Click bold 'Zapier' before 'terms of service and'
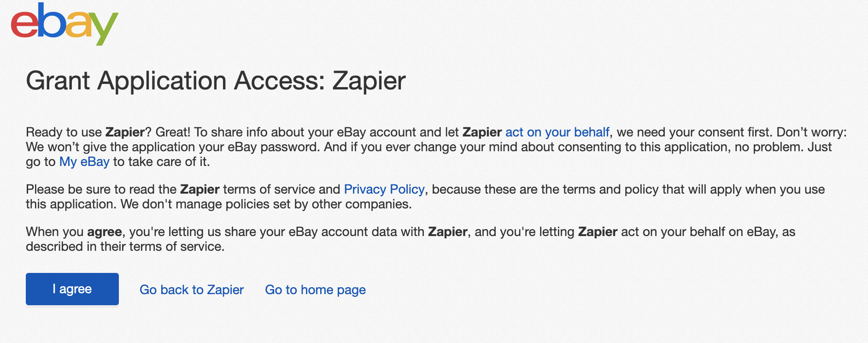 coord(199,189)
